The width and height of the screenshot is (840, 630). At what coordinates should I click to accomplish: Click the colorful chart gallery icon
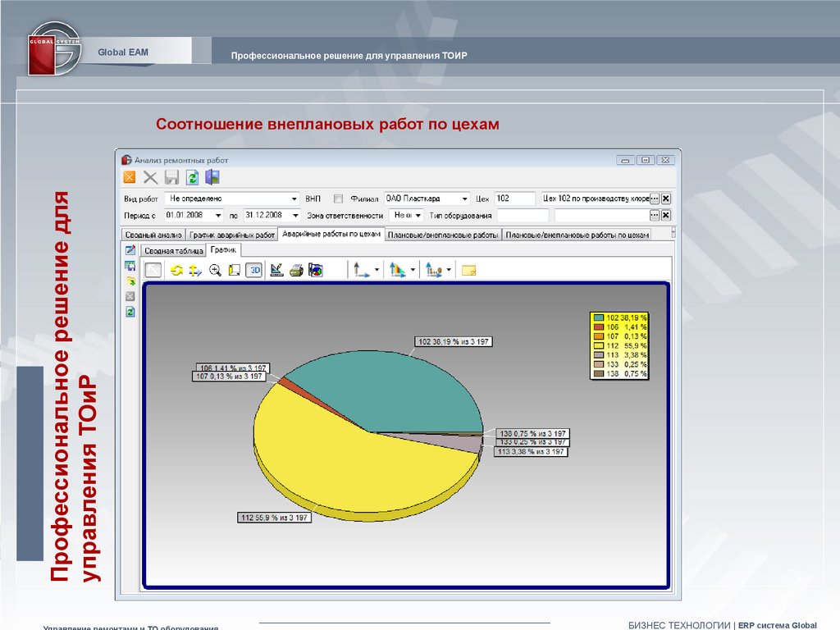point(316,271)
